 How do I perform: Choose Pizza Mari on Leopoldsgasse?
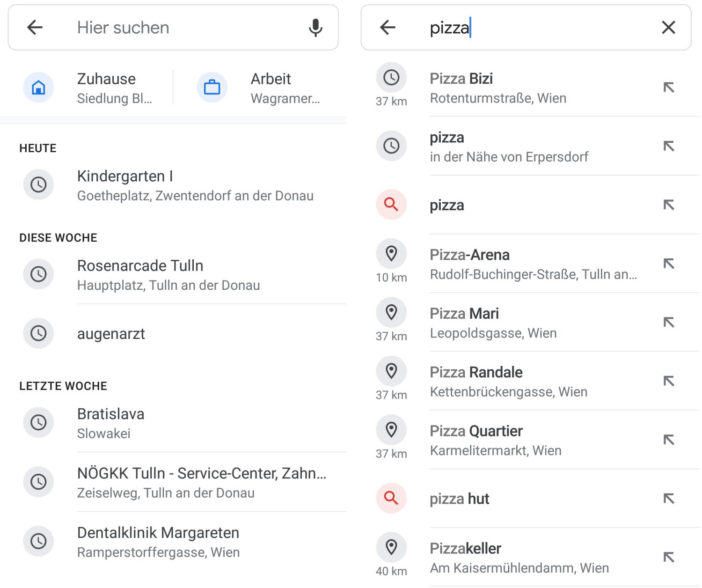(493, 323)
